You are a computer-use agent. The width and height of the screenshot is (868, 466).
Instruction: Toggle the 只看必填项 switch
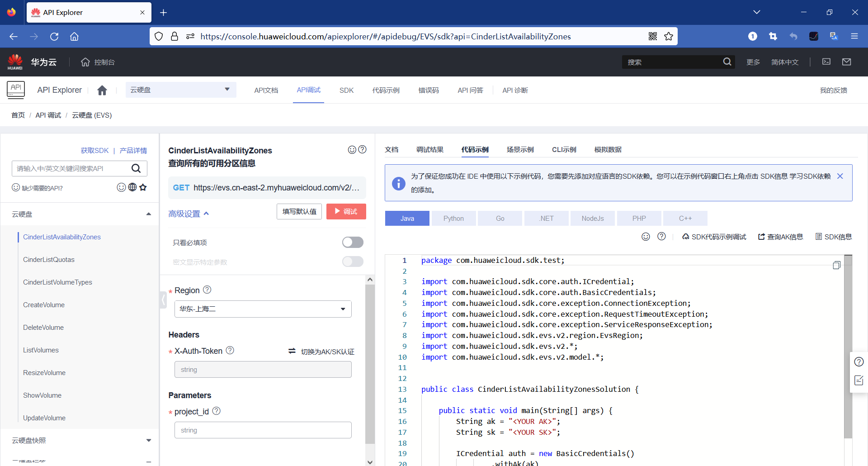pyautogui.click(x=353, y=243)
